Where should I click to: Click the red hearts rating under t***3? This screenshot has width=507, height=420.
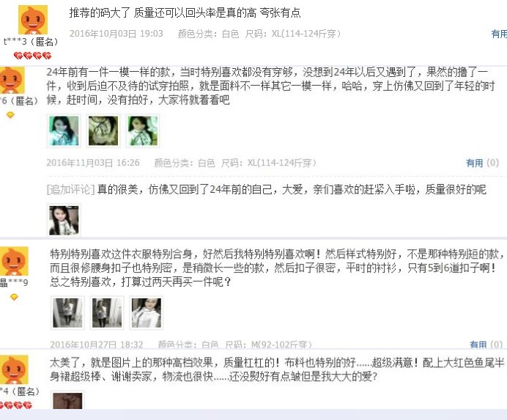tap(33, 56)
